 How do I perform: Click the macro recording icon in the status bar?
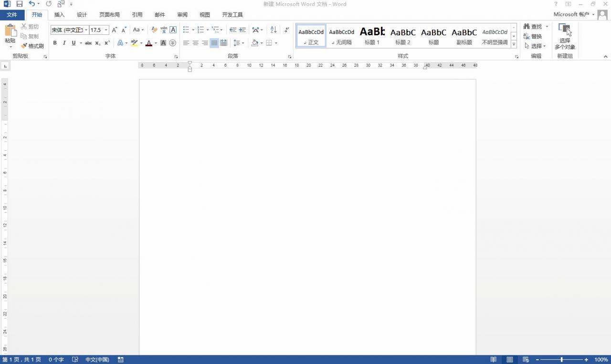coord(120,359)
